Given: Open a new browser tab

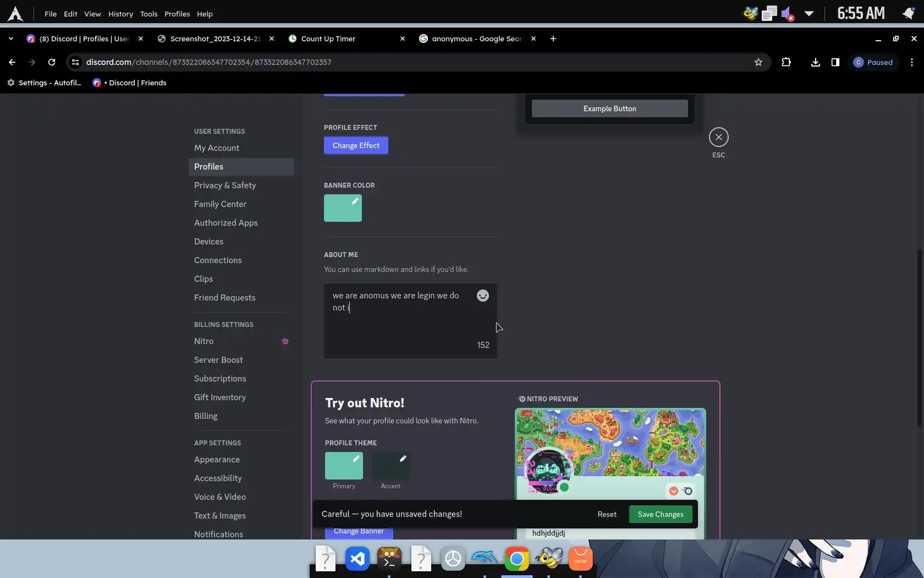Looking at the screenshot, I should point(553,39).
